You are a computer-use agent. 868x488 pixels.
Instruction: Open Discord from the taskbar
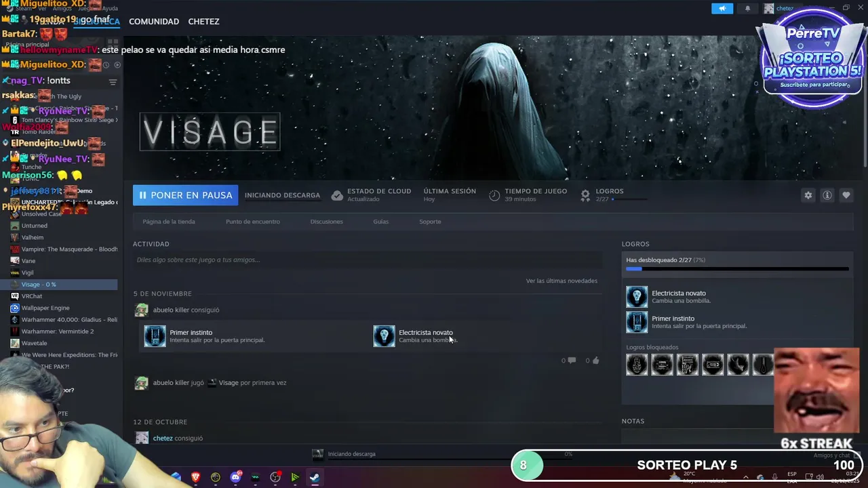235,477
